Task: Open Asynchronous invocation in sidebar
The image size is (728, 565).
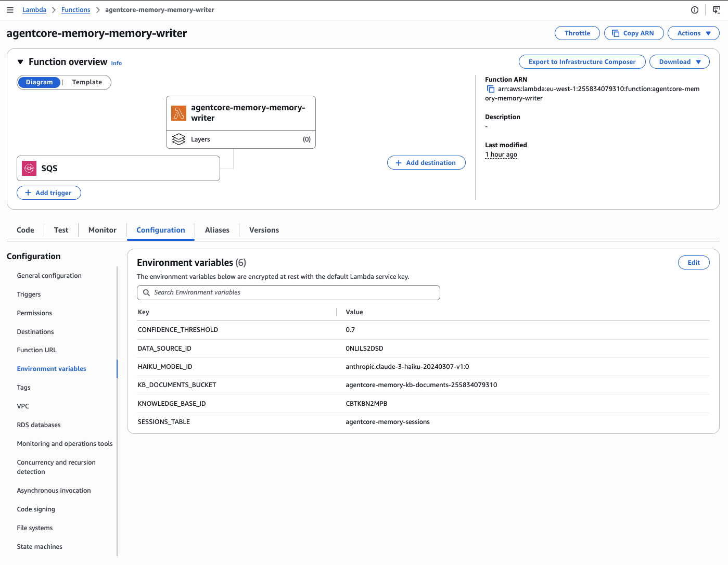Action: [54, 491]
